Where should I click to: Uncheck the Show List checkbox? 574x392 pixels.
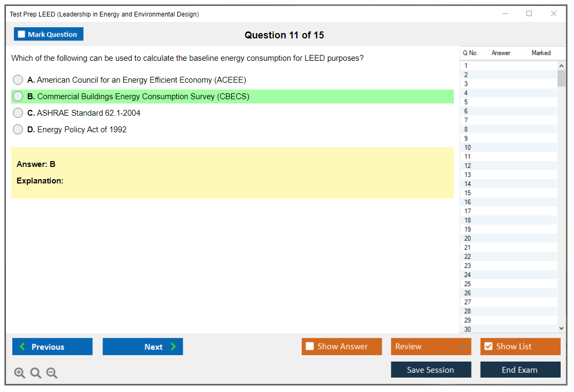click(488, 347)
